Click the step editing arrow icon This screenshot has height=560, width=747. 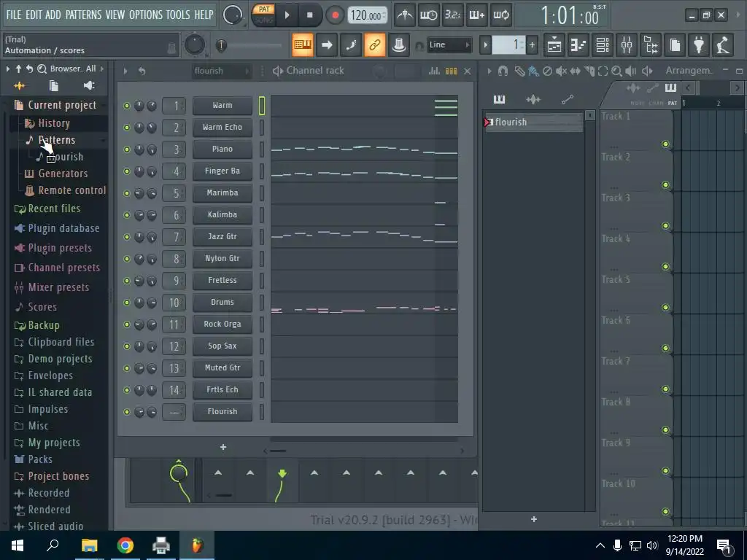[x=327, y=44]
